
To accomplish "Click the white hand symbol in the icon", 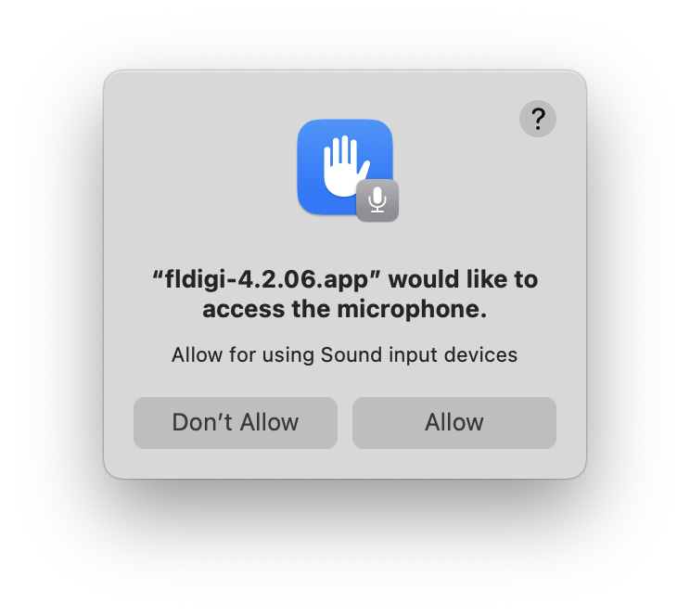I will (x=346, y=166).
